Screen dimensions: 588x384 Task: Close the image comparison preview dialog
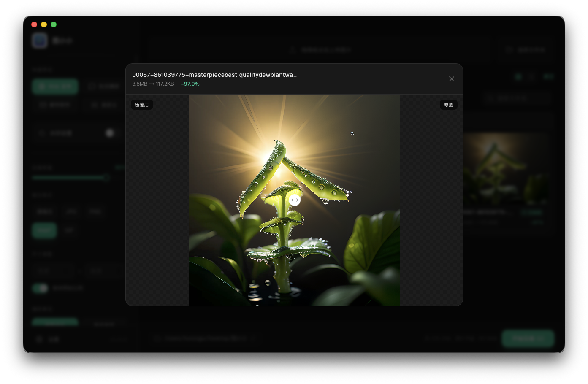(x=451, y=79)
